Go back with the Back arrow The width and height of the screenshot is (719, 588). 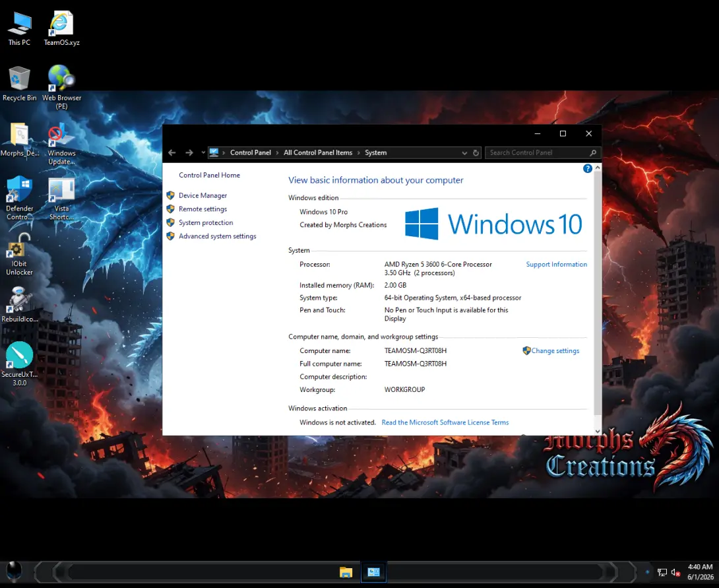click(x=172, y=152)
